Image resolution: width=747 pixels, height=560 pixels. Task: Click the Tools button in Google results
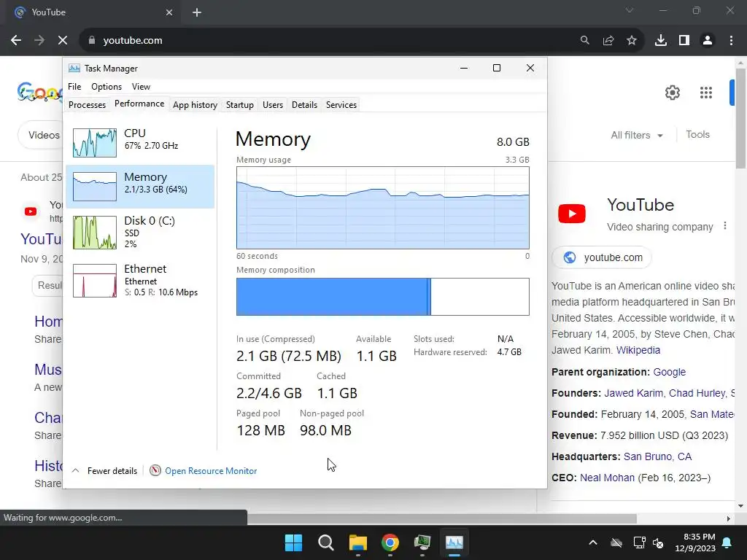pos(697,134)
